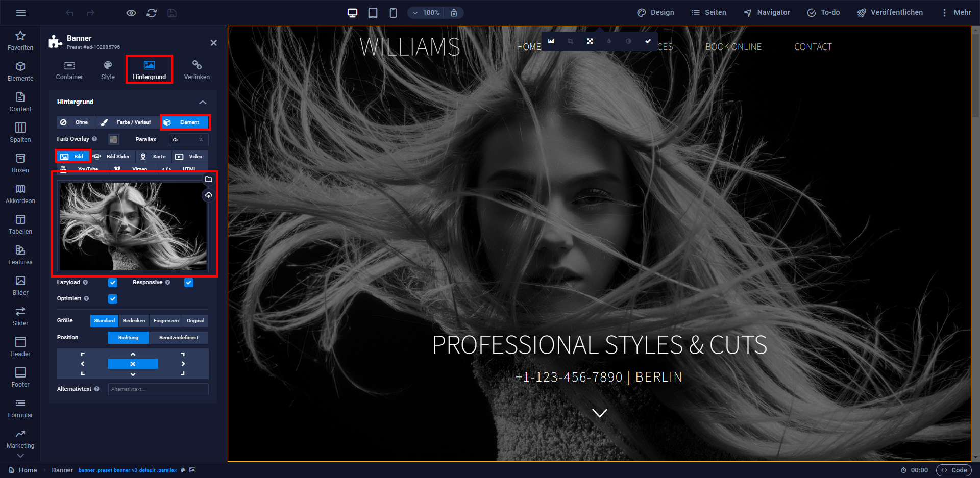
Task: Set image position to top center arrow
Action: click(133, 354)
